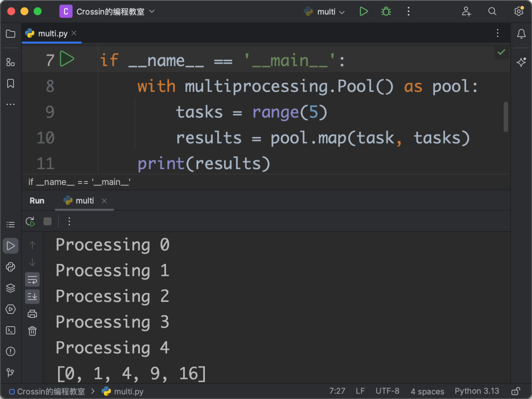
Task: Click the Run panel title label
Action: click(x=37, y=201)
